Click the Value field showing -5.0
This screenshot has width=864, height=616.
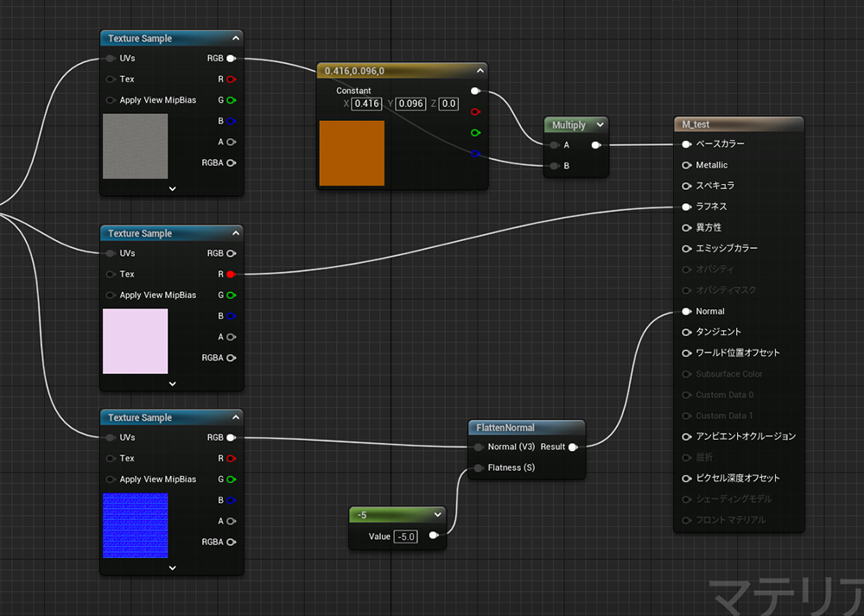point(405,537)
